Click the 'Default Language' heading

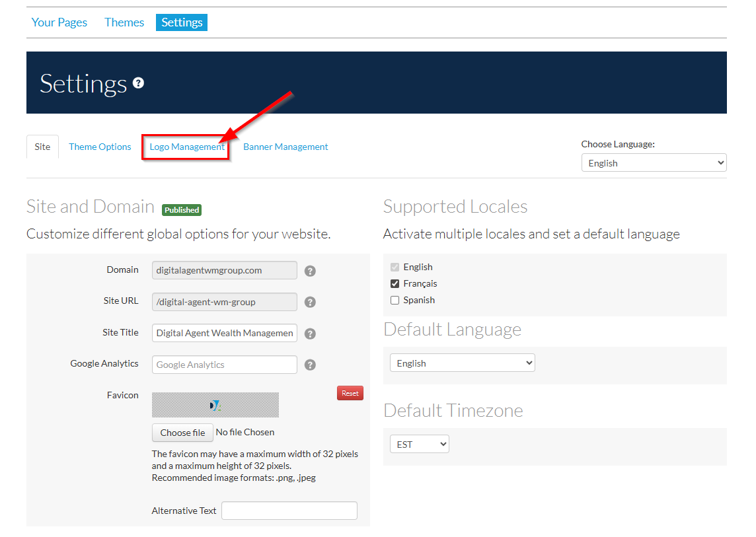[452, 329]
